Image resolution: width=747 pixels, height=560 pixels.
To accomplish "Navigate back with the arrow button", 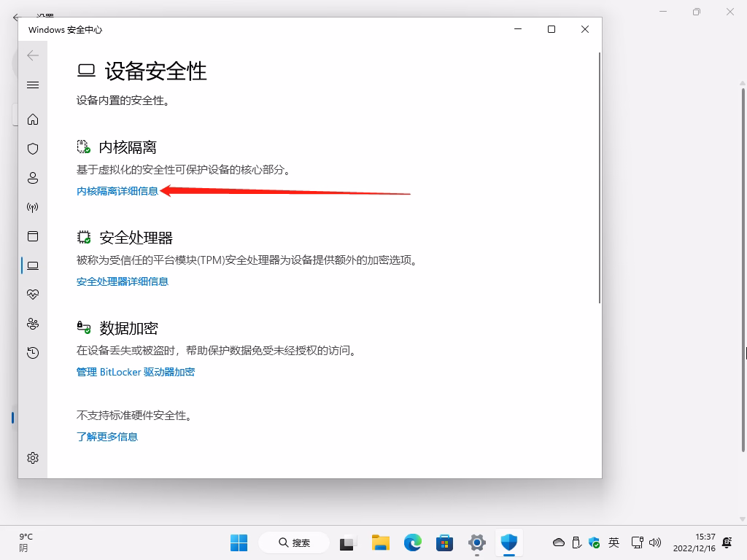I will [32, 55].
